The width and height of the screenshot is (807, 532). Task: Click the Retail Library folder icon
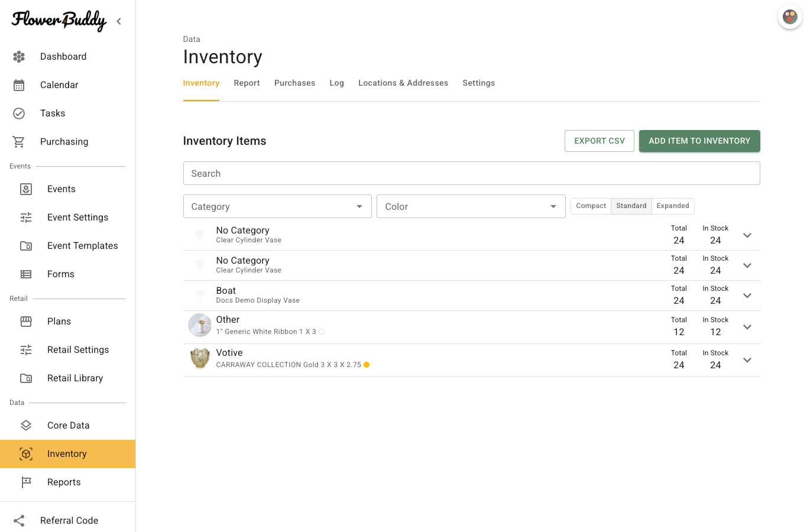pyautogui.click(x=26, y=378)
